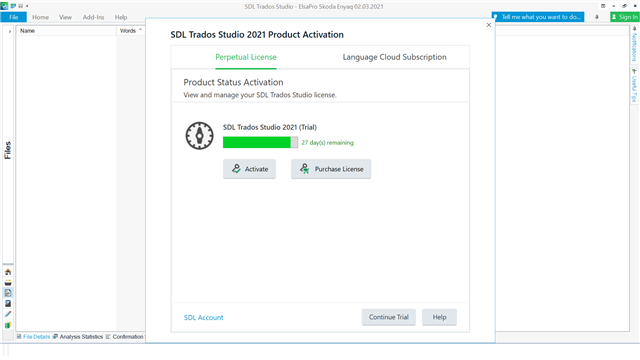Click the notification bell next to Sign In
Screen dimensions: 640x360
597,17
